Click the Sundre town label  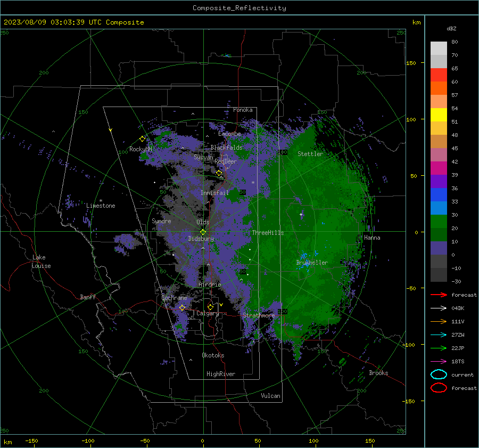pos(161,221)
